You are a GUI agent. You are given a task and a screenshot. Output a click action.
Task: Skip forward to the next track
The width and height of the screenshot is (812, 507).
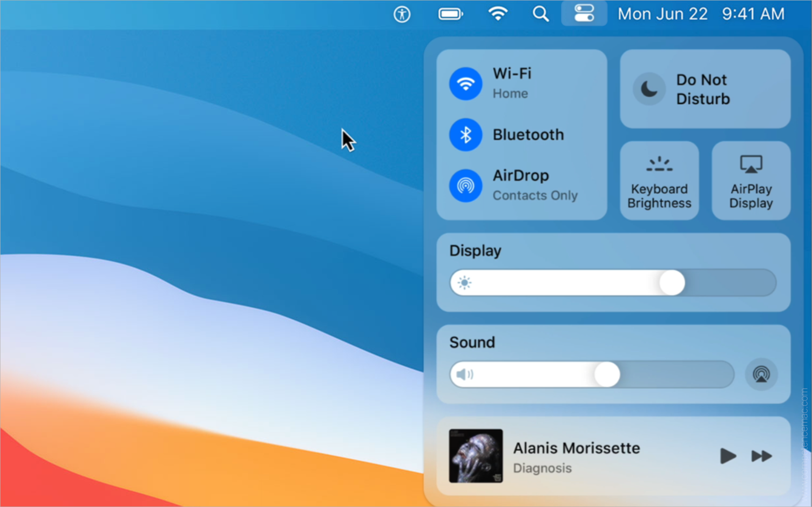click(x=761, y=456)
